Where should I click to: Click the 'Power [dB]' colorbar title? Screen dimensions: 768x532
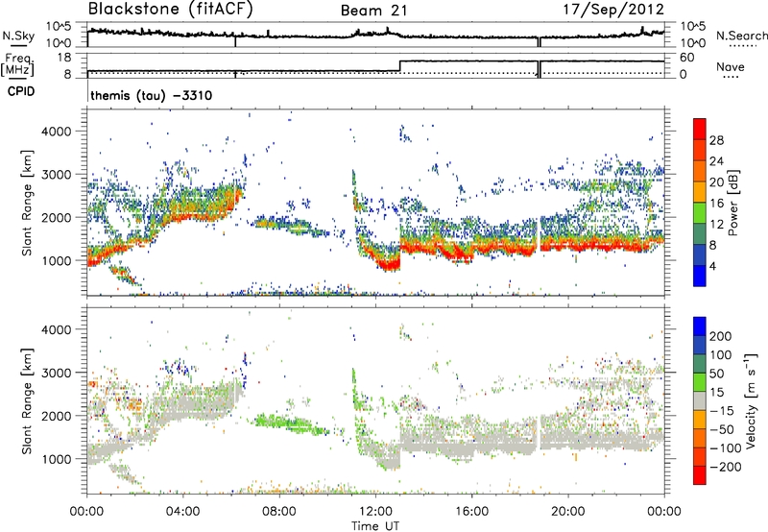click(732, 203)
